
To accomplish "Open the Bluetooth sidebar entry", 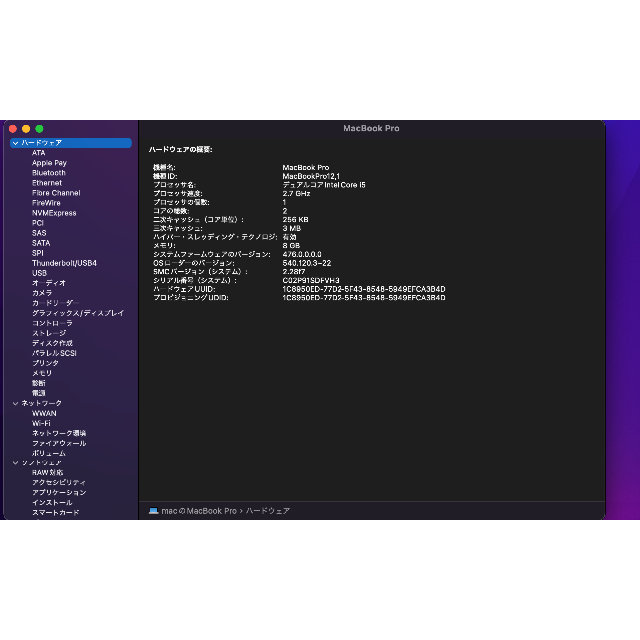I will [x=49, y=173].
